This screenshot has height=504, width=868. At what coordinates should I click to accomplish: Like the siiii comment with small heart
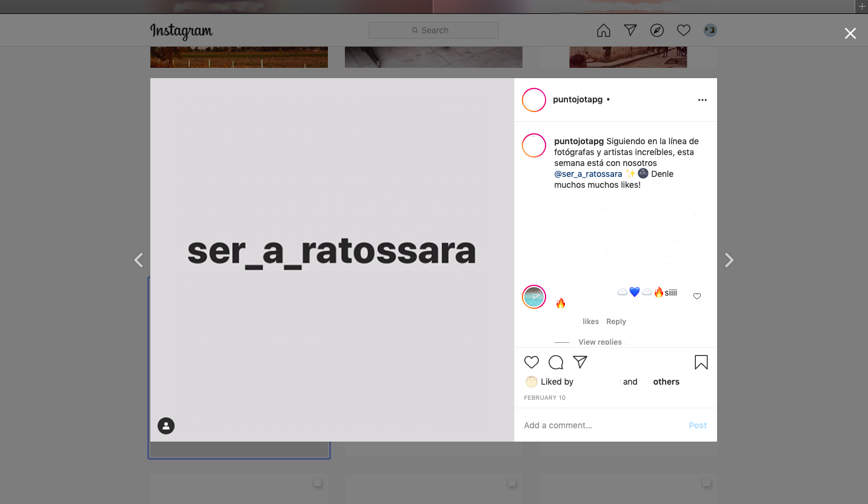(697, 296)
